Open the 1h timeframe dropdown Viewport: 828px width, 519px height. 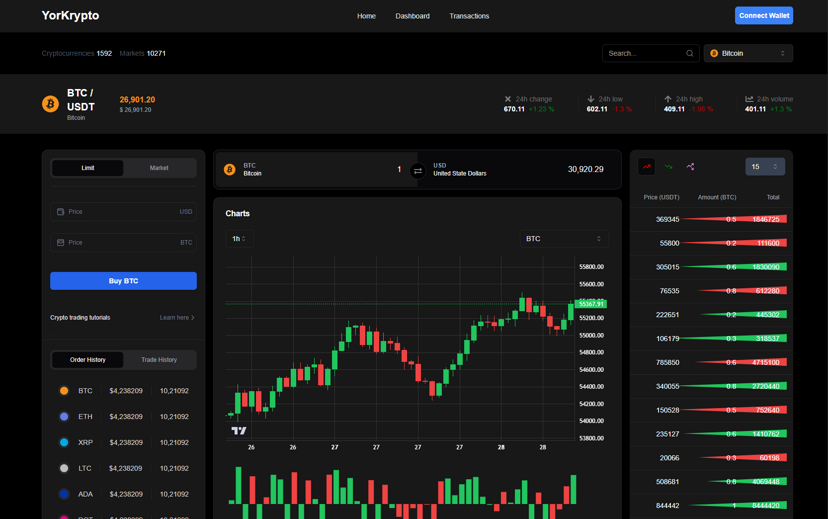point(239,239)
